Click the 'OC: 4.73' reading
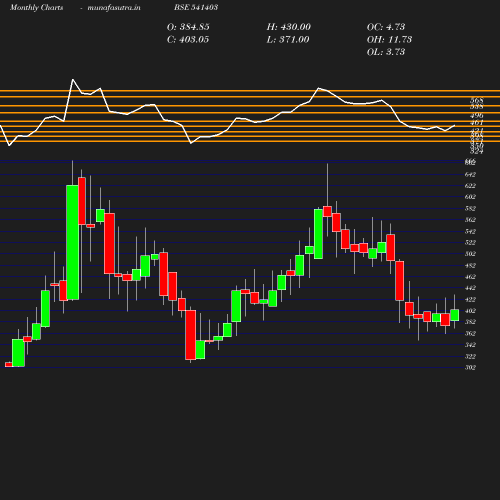This screenshot has height=500, width=500. (386, 27)
